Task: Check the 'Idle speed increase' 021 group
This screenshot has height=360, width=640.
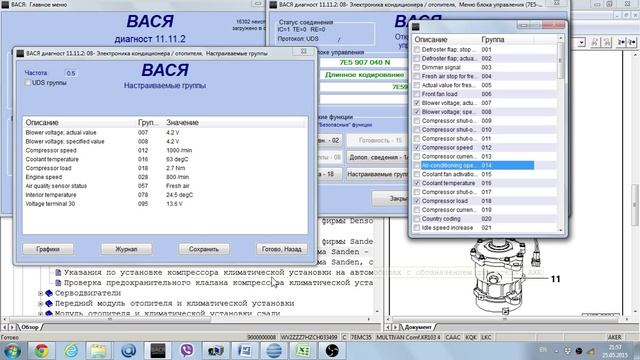Action: pyautogui.click(x=417, y=228)
